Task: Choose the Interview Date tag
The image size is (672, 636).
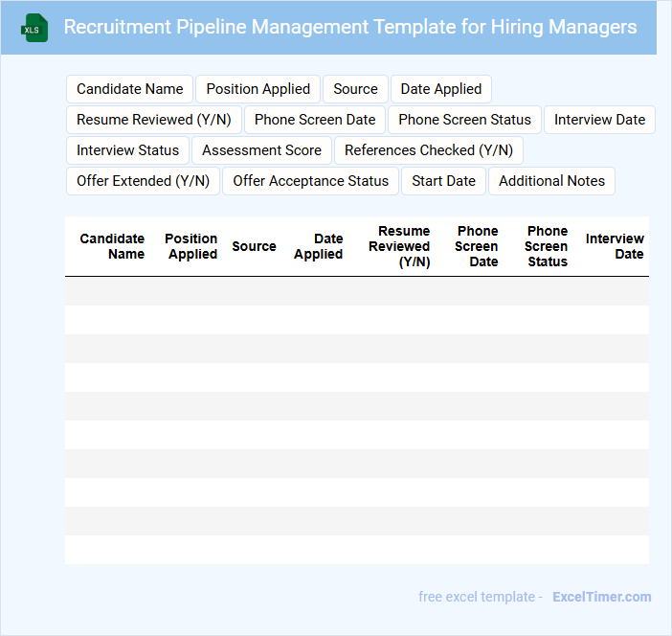Action: [x=599, y=120]
